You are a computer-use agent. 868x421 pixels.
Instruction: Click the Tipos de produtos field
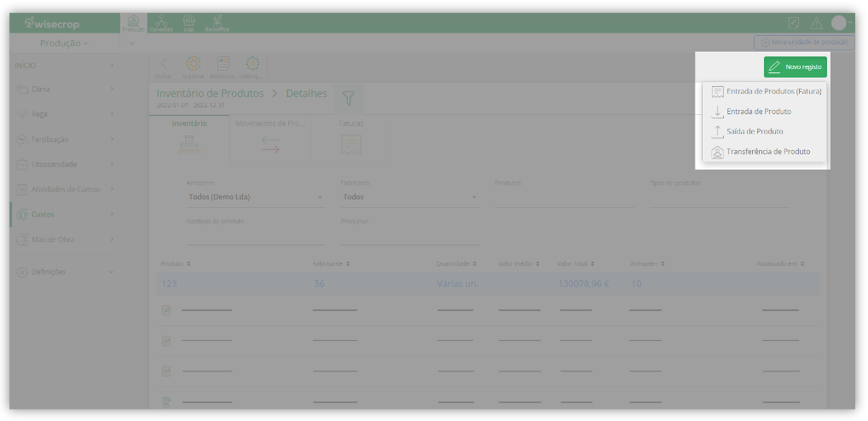point(719,197)
